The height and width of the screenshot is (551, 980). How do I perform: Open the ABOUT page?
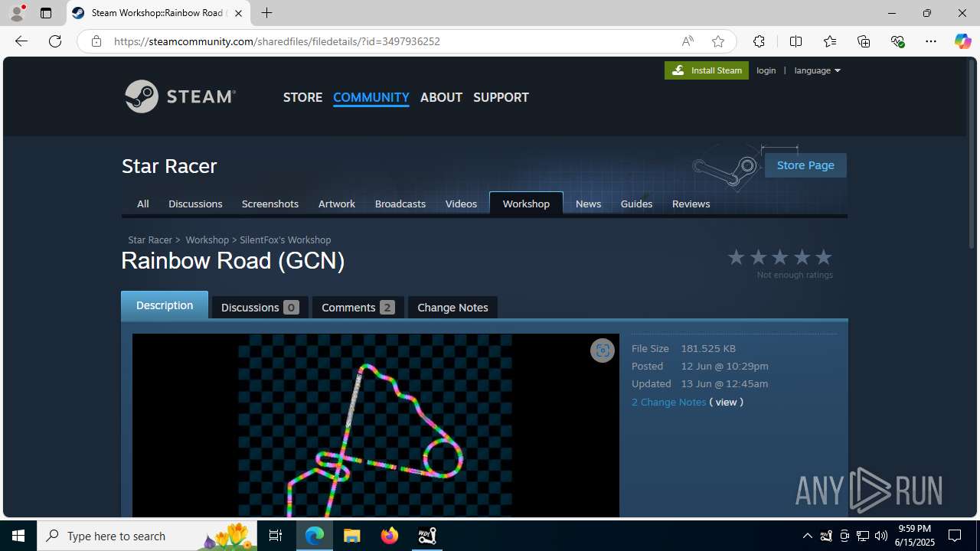(x=441, y=97)
